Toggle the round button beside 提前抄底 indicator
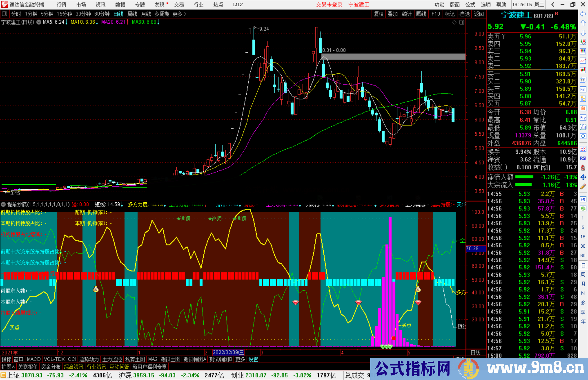This screenshot has height=380, width=588. coord(3,204)
